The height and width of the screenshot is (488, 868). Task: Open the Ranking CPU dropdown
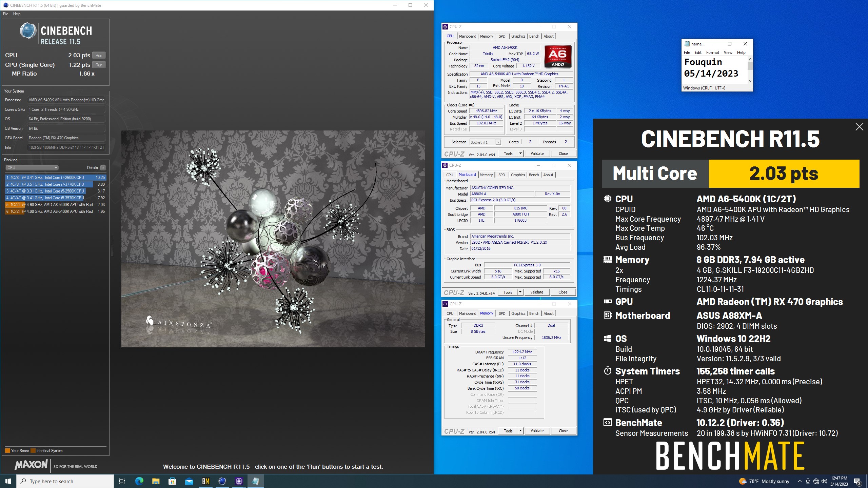tap(32, 168)
